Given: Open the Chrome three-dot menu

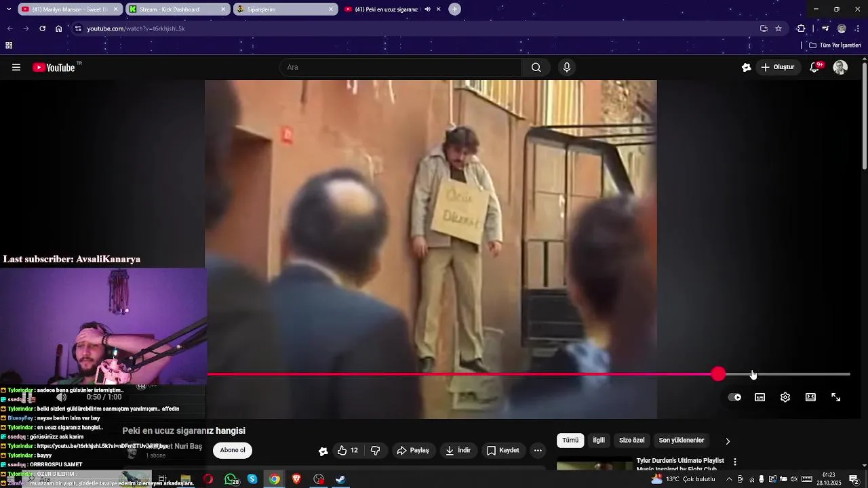Looking at the screenshot, I should pyautogui.click(x=858, y=28).
